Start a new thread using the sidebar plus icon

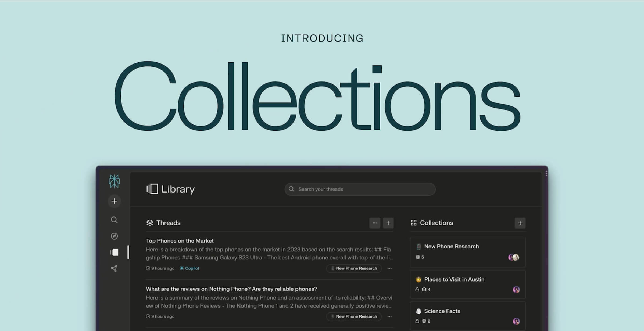[114, 201]
